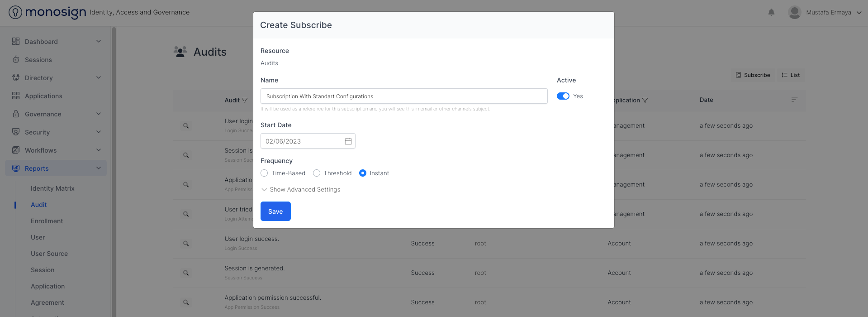Open the calendar picker in Start Date
This screenshot has width=868, height=317.
(x=348, y=141)
